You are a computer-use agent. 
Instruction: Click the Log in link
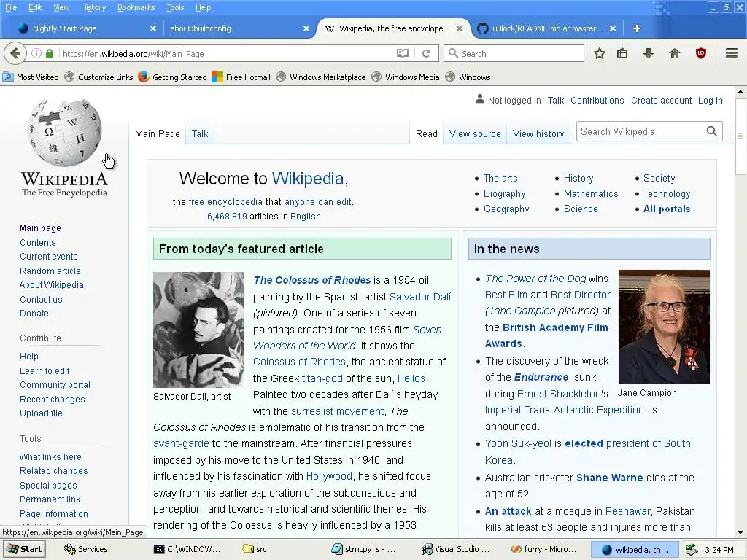coord(711,101)
